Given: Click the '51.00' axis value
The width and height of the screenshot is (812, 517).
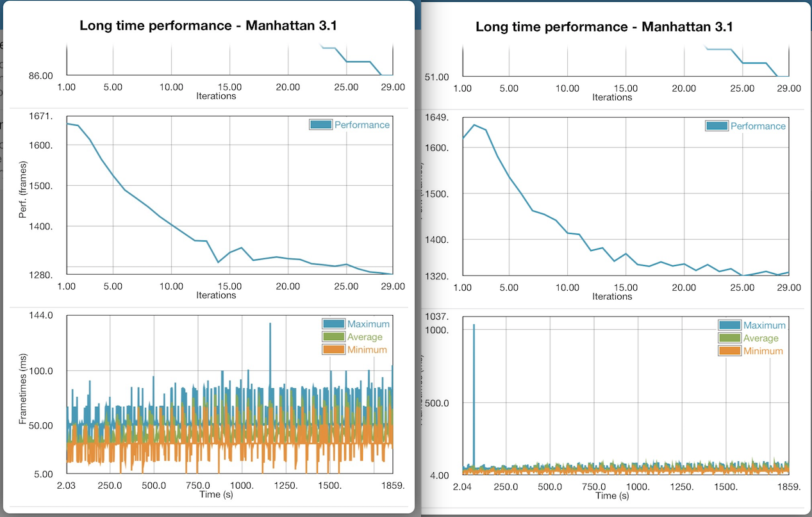Looking at the screenshot, I should click(437, 77).
